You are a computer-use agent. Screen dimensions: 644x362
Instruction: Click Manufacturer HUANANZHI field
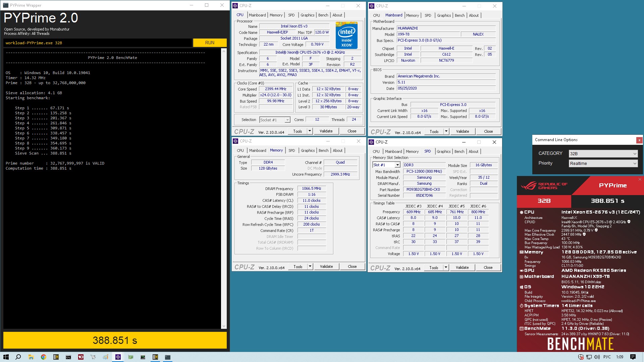[446, 28]
